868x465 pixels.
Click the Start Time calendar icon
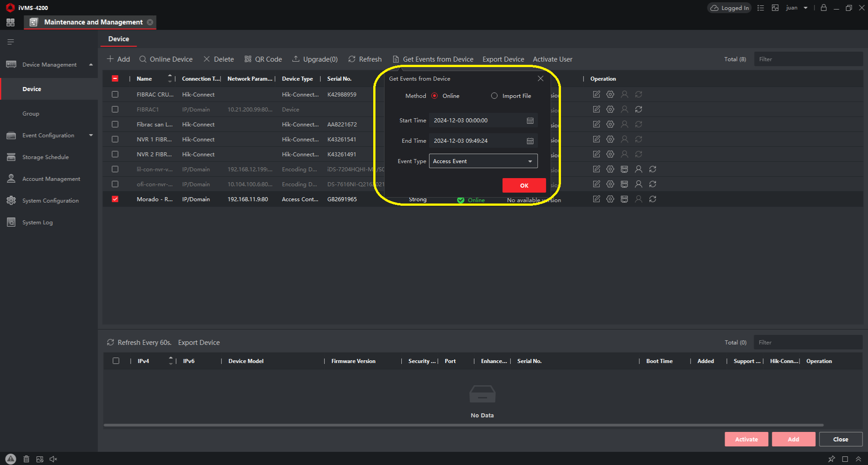point(530,121)
